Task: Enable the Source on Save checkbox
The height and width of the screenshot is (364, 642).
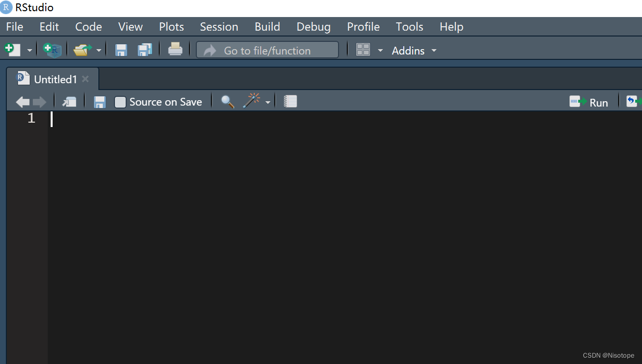Action: click(x=120, y=102)
